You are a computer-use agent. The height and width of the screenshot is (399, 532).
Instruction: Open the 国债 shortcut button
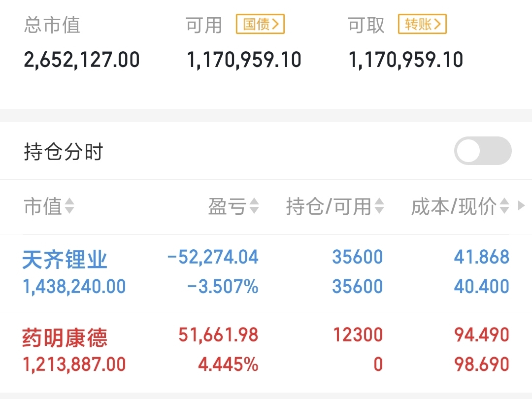pyautogui.click(x=260, y=24)
